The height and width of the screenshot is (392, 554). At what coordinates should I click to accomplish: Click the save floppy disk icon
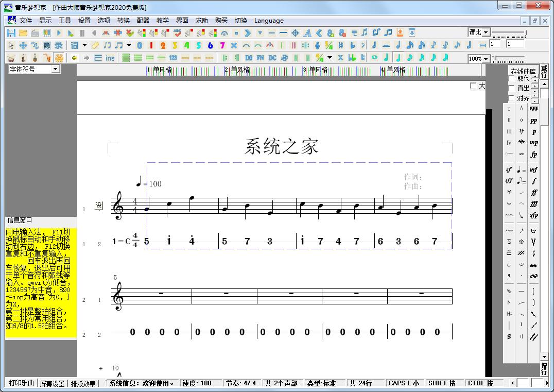tap(11, 33)
